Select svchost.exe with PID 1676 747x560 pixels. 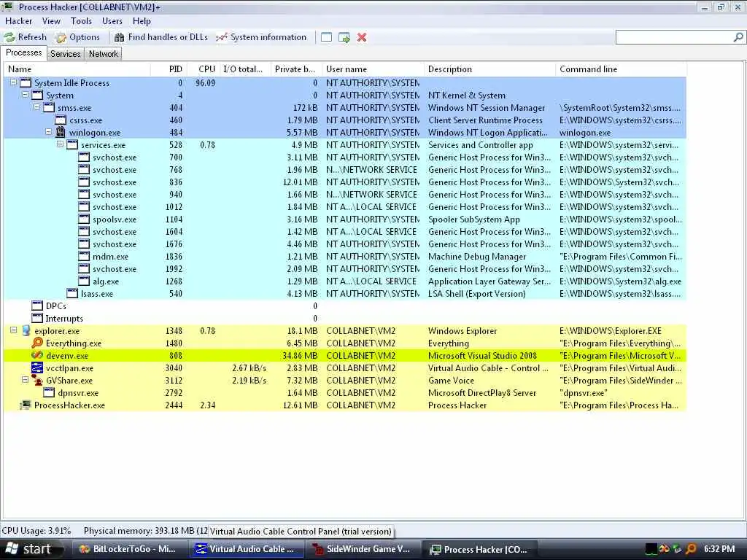click(345, 244)
